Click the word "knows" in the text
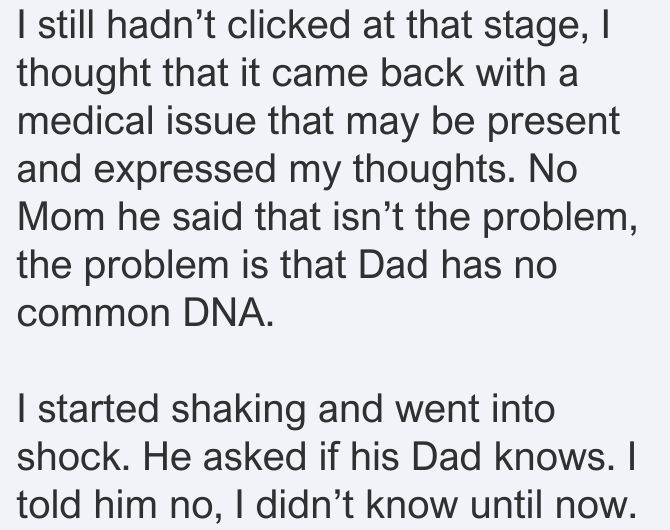This screenshot has height=530, width=670. click(551, 456)
